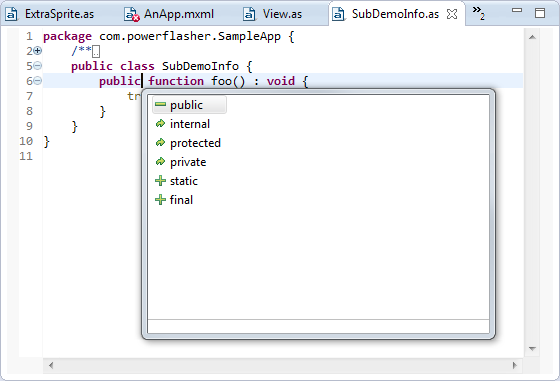This screenshot has width=560, height=381.
Task: Click the vertical scrollbar up arrow
Action: click(x=532, y=37)
